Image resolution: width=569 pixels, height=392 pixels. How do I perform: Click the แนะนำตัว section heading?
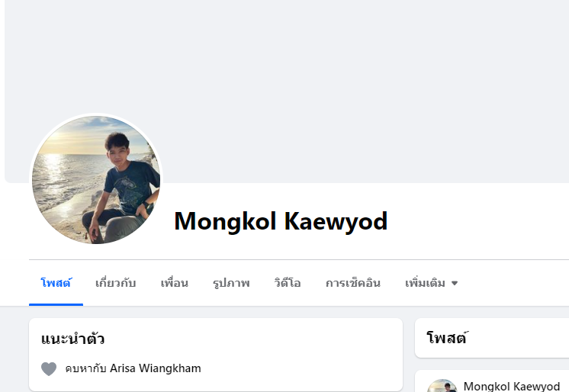pos(72,339)
